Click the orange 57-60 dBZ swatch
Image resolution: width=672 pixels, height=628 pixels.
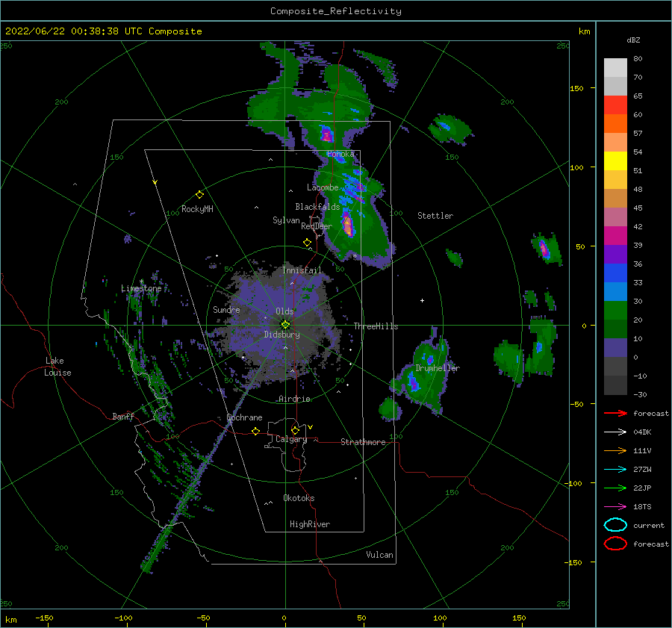click(615, 123)
